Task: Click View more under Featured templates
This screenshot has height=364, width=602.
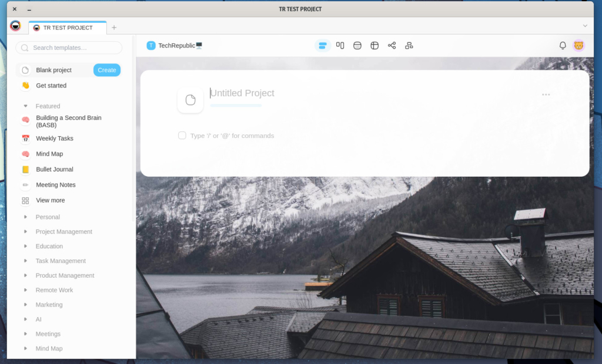Action: click(x=50, y=200)
